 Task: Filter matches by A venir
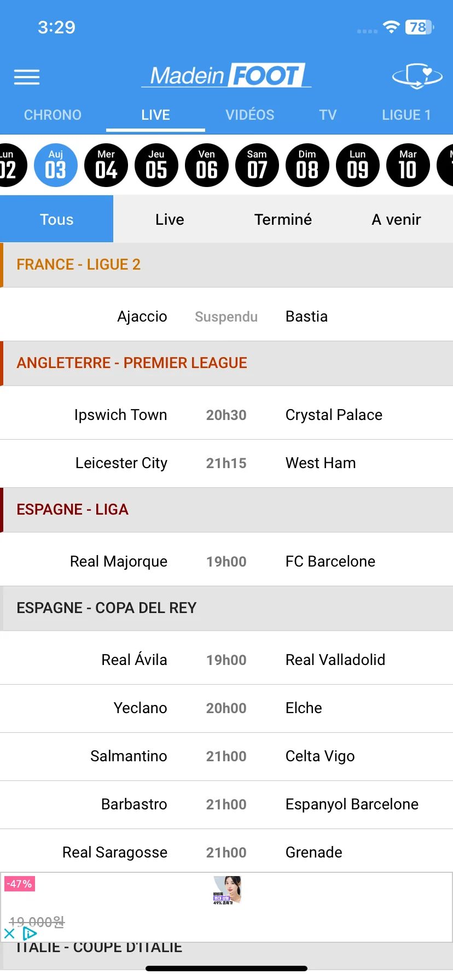pyautogui.click(x=396, y=219)
